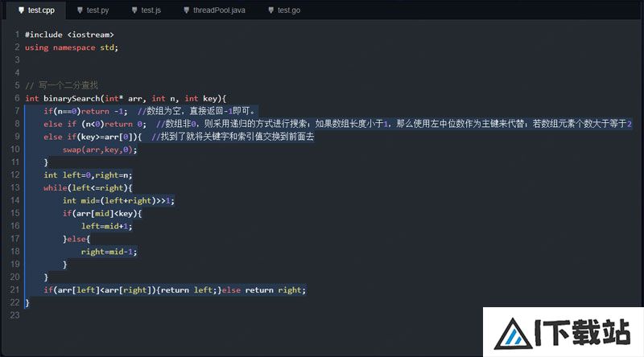This screenshot has height=357, width=644.
Task: Click the Chinese comment on line 7
Action: (196, 111)
